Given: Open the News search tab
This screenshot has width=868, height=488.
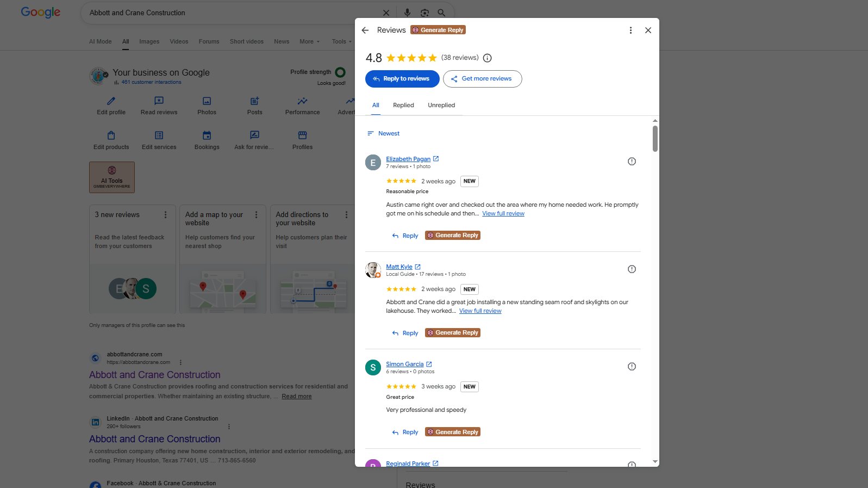Looking at the screenshot, I should (x=282, y=42).
